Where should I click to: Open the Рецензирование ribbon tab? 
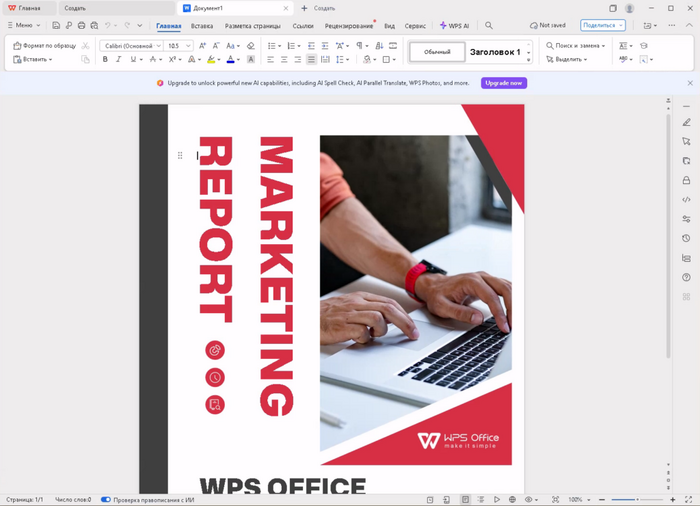click(349, 25)
